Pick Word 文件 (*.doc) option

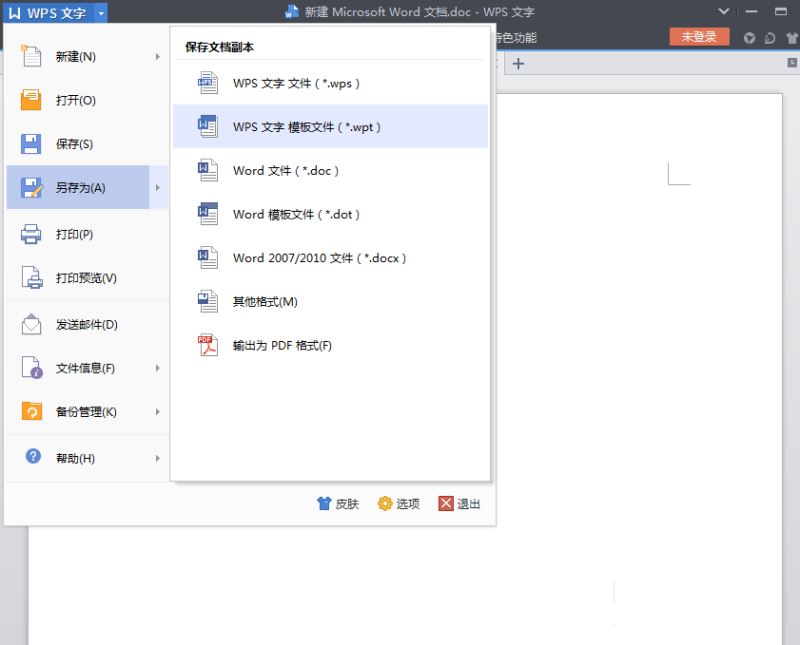coord(330,170)
